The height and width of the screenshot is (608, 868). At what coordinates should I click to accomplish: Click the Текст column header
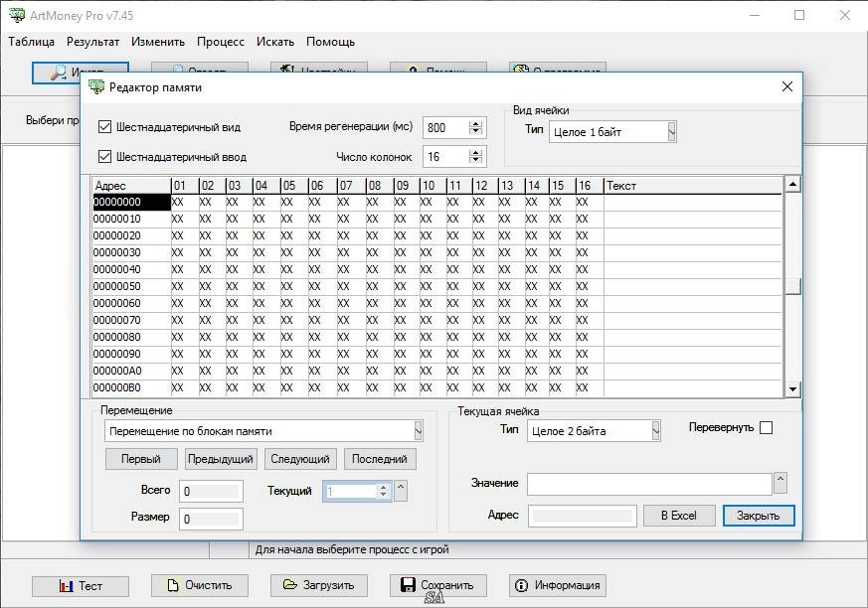(693, 186)
